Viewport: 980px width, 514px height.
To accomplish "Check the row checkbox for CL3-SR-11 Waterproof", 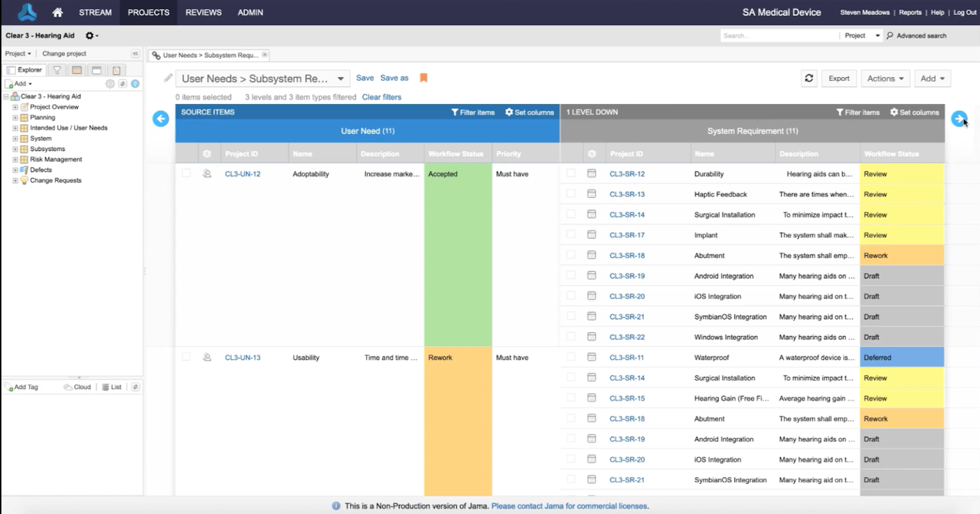I will coord(570,357).
